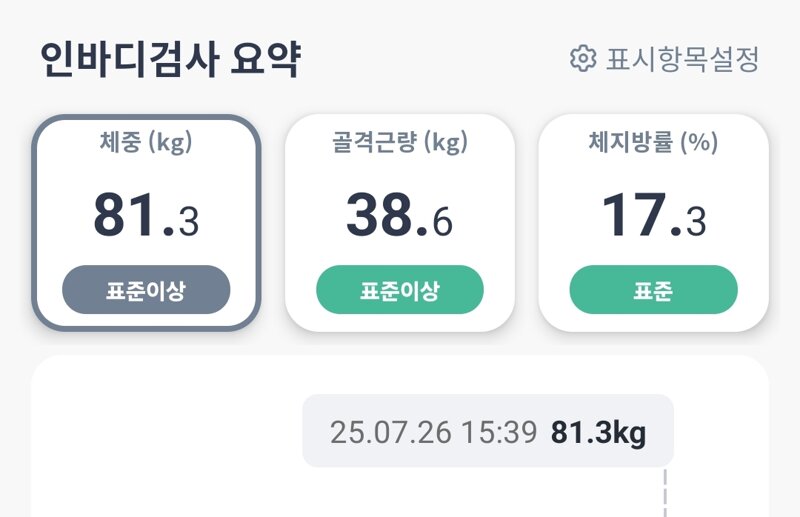Select the 체중 card title
The image size is (800, 517).
click(x=120, y=142)
